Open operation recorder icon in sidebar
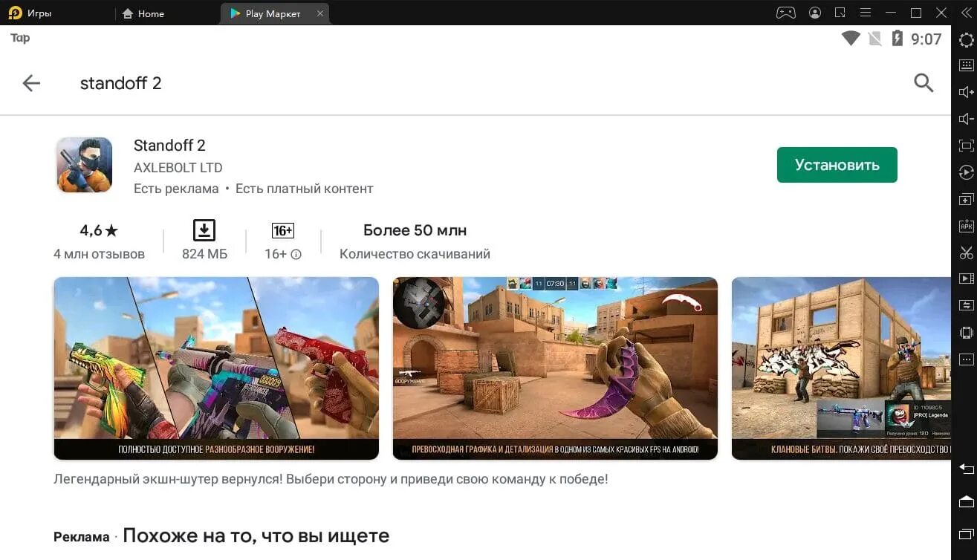The width and height of the screenshot is (977, 560). pyautogui.click(x=966, y=172)
